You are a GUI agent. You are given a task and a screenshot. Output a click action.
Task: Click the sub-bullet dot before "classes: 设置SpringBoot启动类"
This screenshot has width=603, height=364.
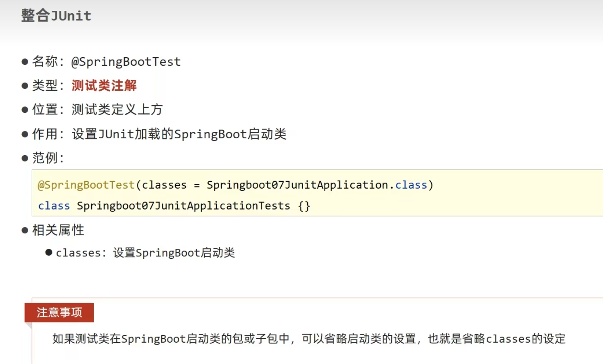pyautogui.click(x=49, y=253)
